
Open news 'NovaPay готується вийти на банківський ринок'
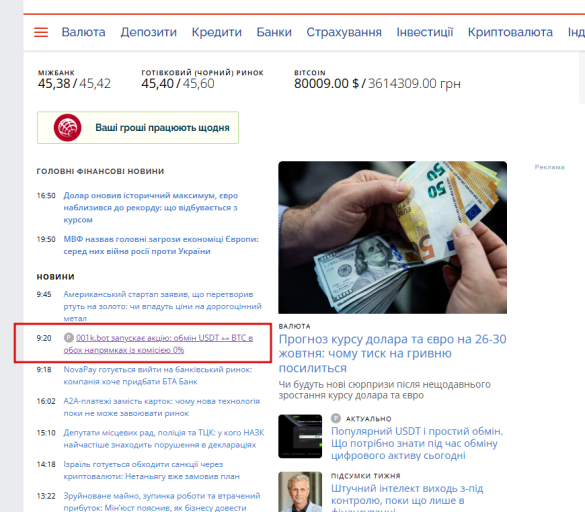click(x=157, y=375)
